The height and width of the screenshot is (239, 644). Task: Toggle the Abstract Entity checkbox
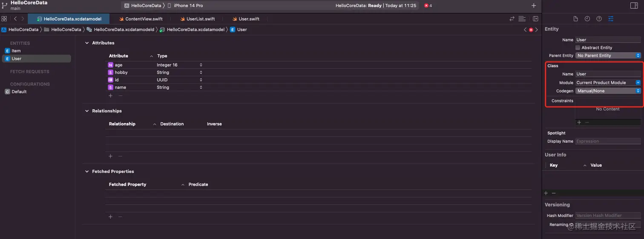coord(578,47)
